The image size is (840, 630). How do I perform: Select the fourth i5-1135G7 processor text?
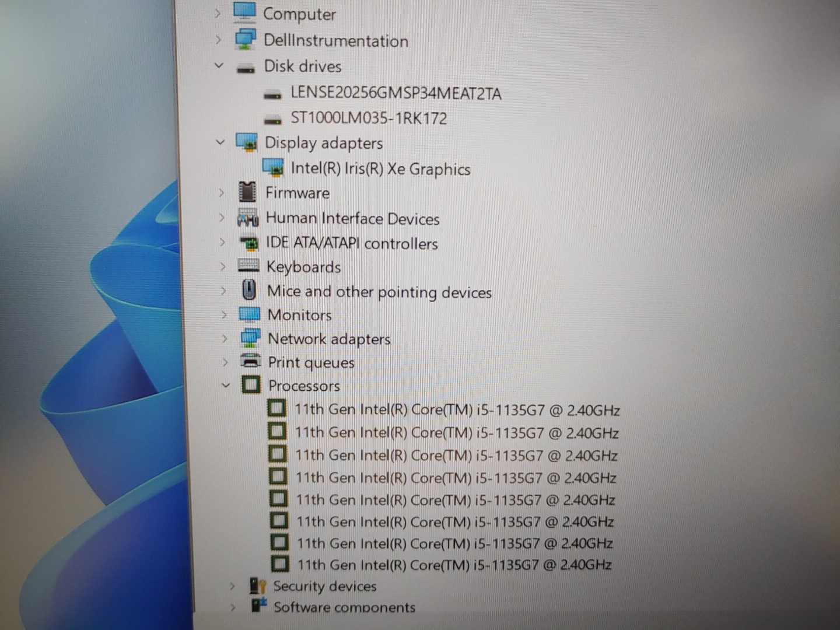456,478
